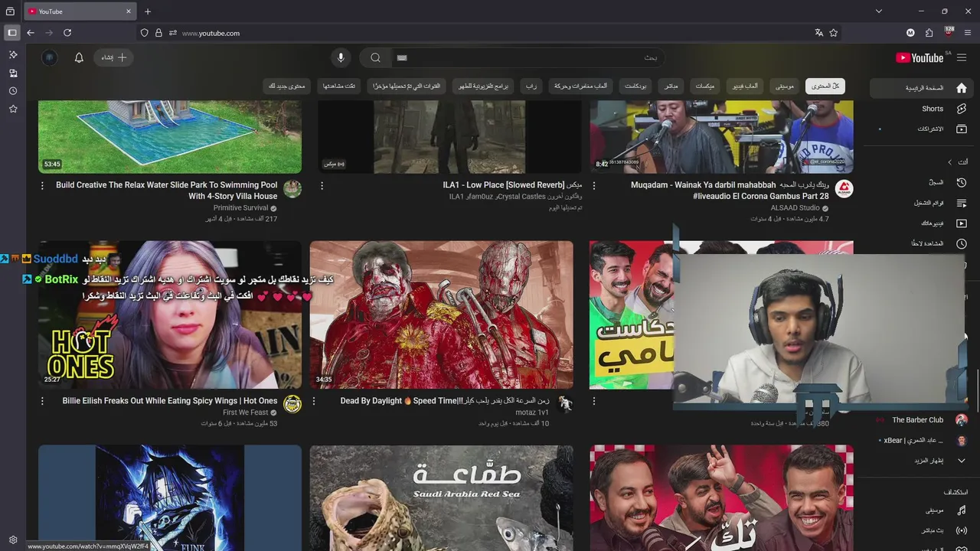
Task: Open a new browser tab
Action: point(148,11)
